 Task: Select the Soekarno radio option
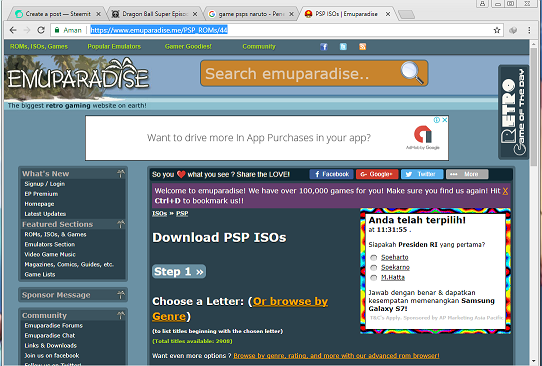(374, 268)
